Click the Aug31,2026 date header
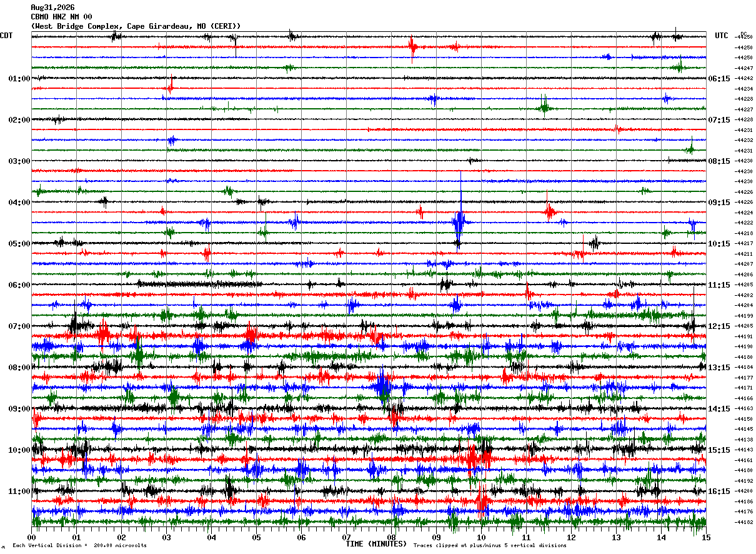 [52, 8]
